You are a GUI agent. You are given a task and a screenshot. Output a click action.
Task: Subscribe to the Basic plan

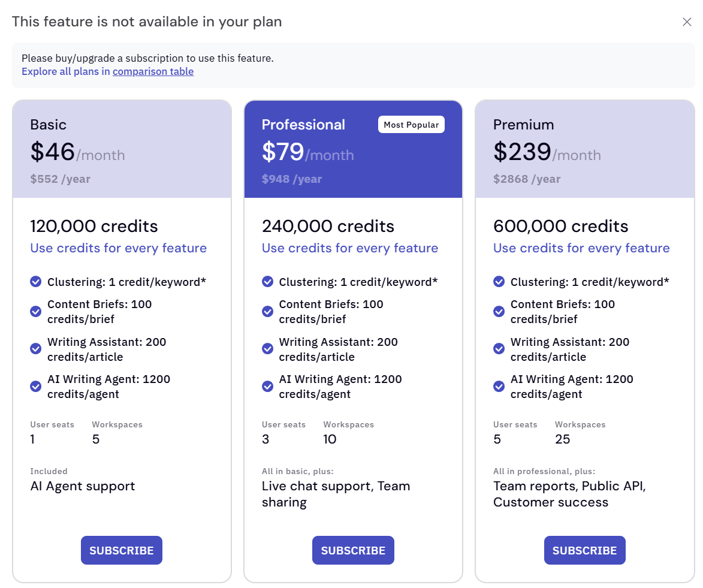(x=122, y=550)
